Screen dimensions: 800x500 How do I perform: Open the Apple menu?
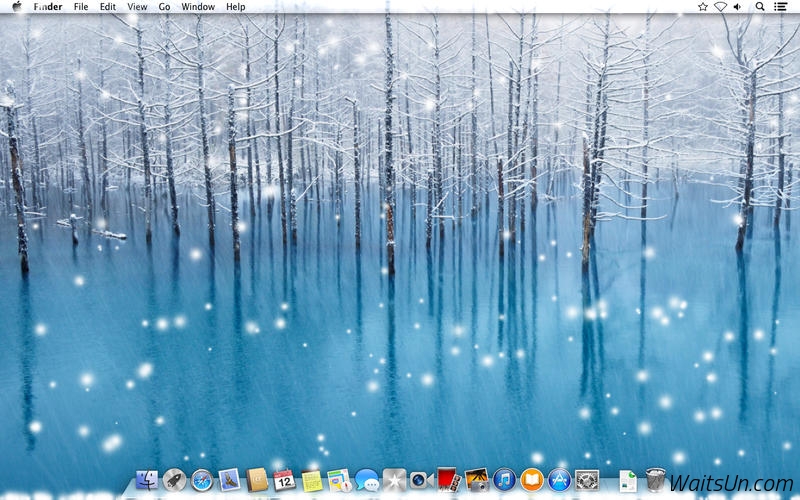17,7
